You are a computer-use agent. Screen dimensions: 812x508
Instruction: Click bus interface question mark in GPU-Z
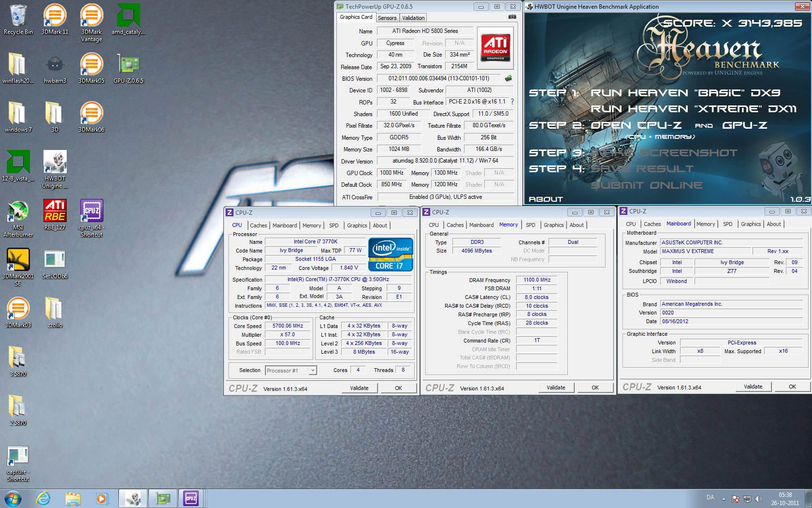[x=512, y=102]
